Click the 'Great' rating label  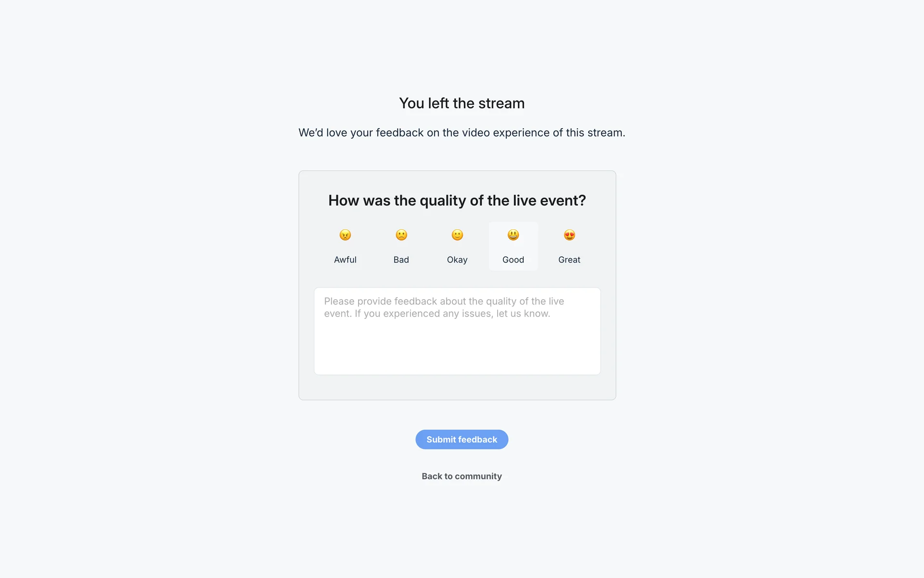(x=569, y=260)
